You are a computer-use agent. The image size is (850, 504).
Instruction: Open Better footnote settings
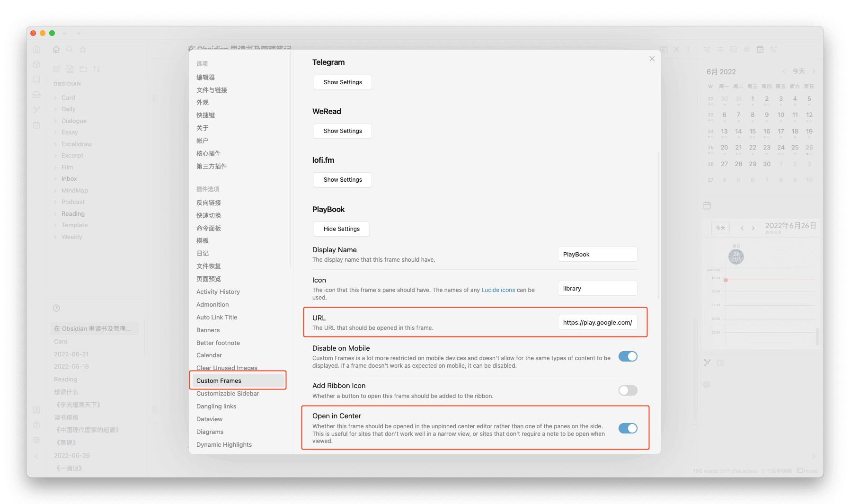pyautogui.click(x=218, y=343)
